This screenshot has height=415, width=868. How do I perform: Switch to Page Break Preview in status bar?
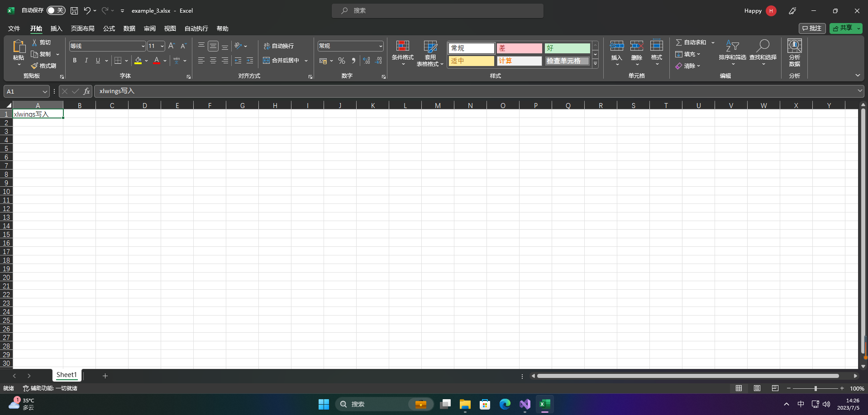click(775, 388)
